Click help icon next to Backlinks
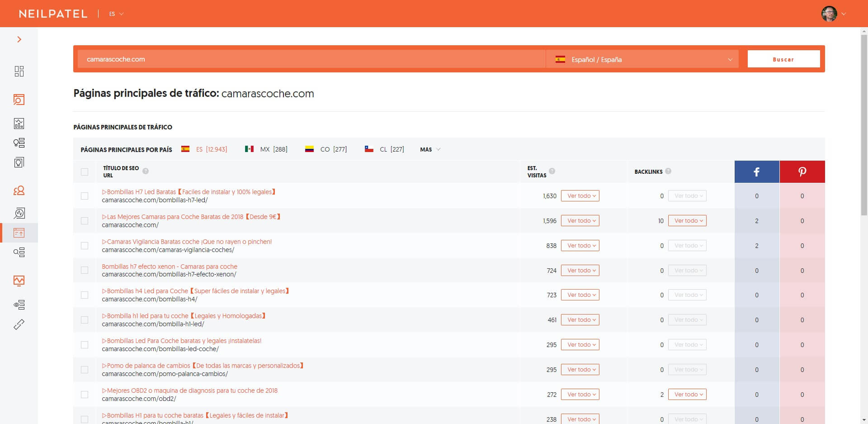The image size is (868, 424). (x=668, y=171)
